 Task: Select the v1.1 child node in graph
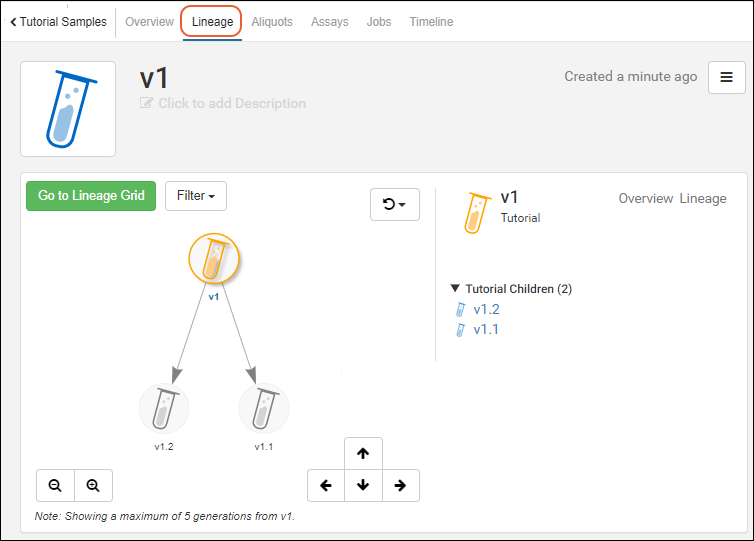point(263,408)
